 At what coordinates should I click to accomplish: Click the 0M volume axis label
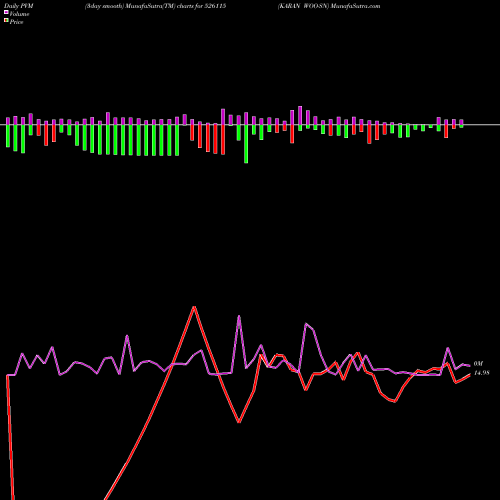click(x=478, y=364)
